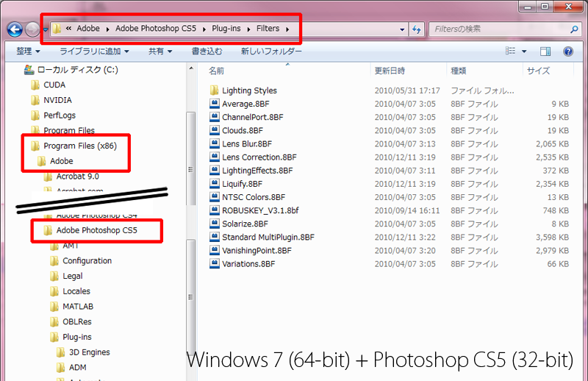Image resolution: width=588 pixels, height=381 pixels.
Task: Select PerfLogs folder in tree
Action: [x=53, y=115]
